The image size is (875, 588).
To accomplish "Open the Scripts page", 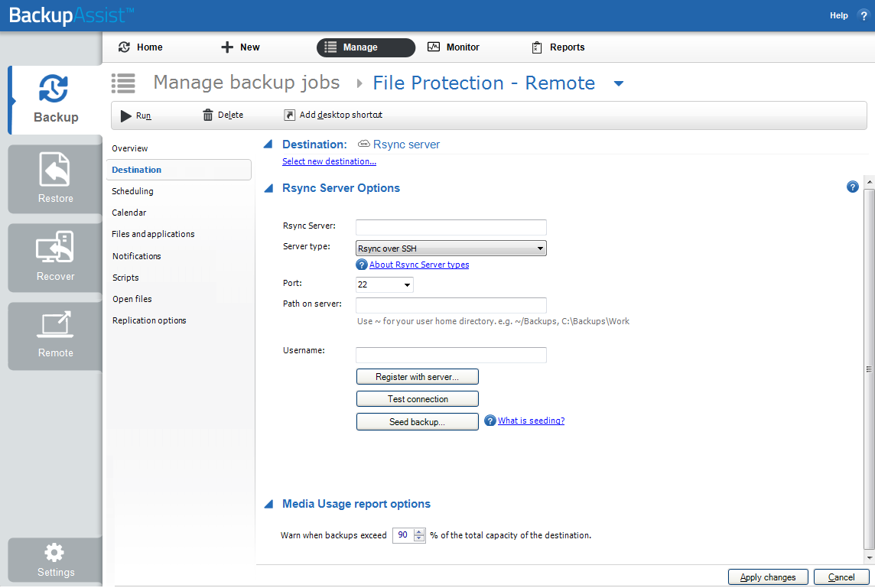I will click(x=125, y=278).
